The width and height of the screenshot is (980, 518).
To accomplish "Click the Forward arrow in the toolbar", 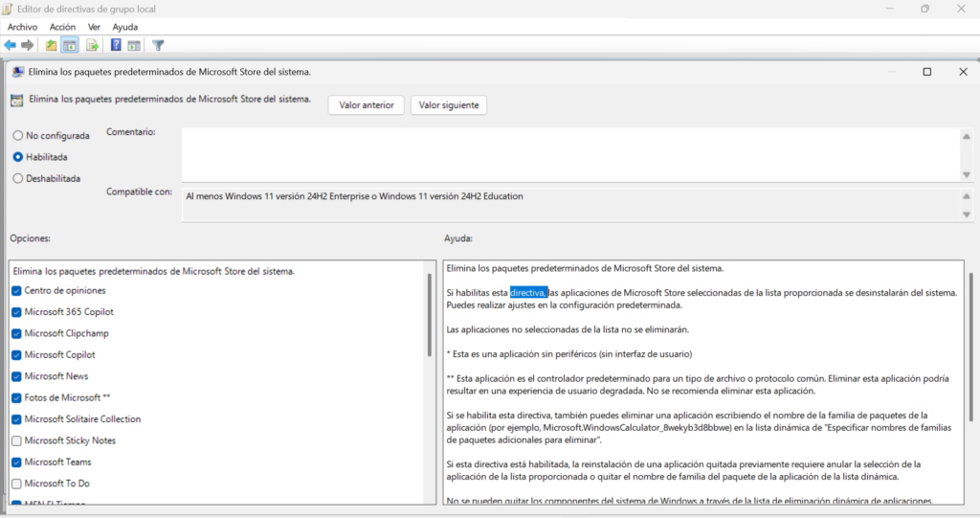I will tap(27, 45).
